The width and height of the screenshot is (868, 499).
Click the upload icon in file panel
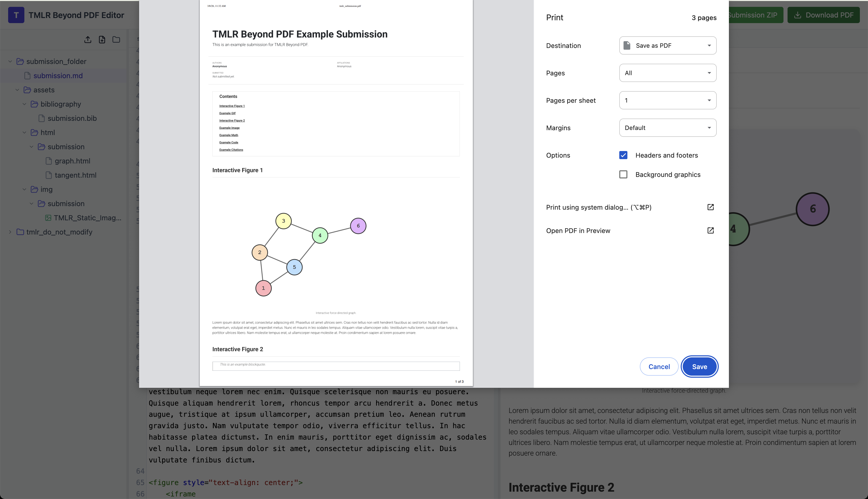[88, 40]
